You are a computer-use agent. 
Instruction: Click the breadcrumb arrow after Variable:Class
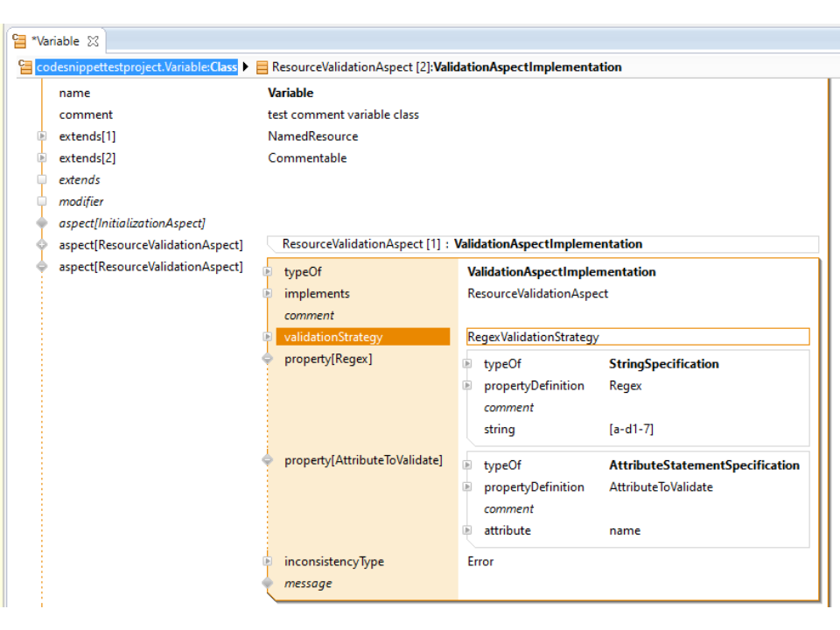click(x=246, y=67)
